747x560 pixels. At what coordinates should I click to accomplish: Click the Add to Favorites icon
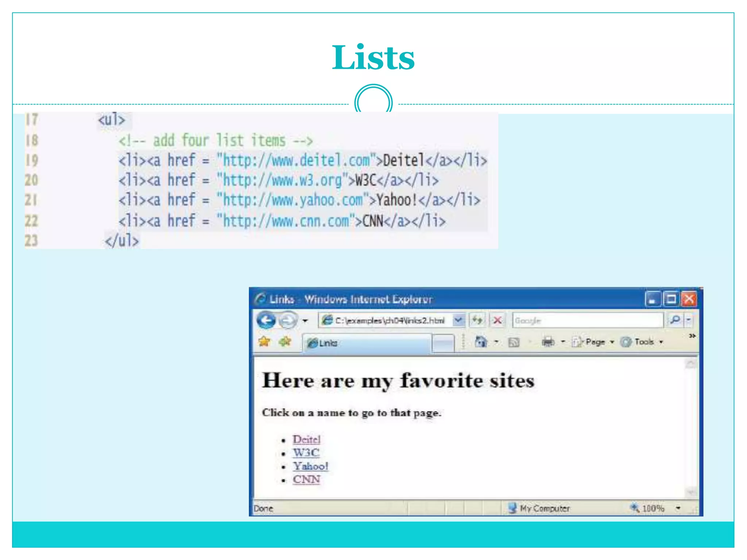pyautogui.click(x=285, y=342)
